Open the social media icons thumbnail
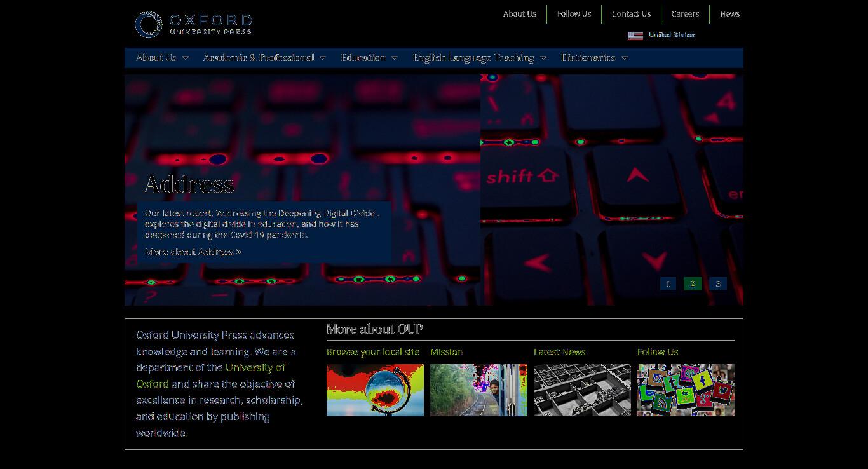868x469 pixels. click(686, 390)
